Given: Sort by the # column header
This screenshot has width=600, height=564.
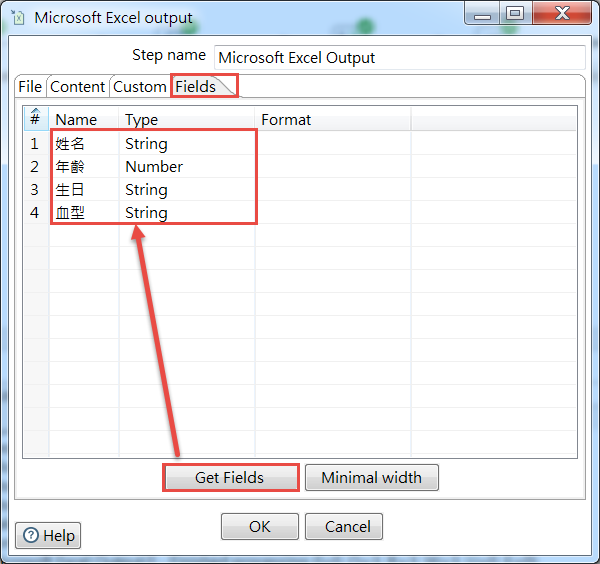Looking at the screenshot, I should tap(36, 119).
